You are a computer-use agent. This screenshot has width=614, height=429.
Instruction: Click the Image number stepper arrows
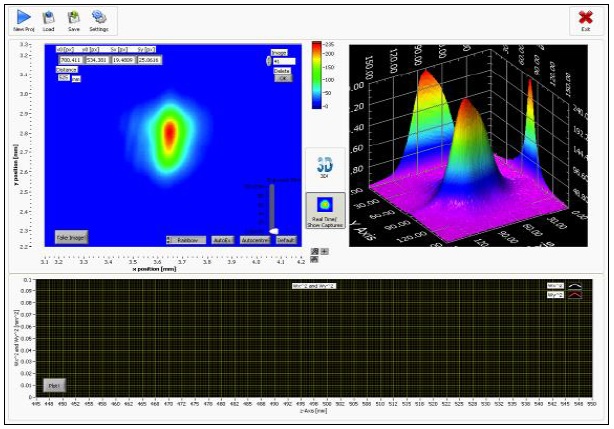[x=268, y=60]
